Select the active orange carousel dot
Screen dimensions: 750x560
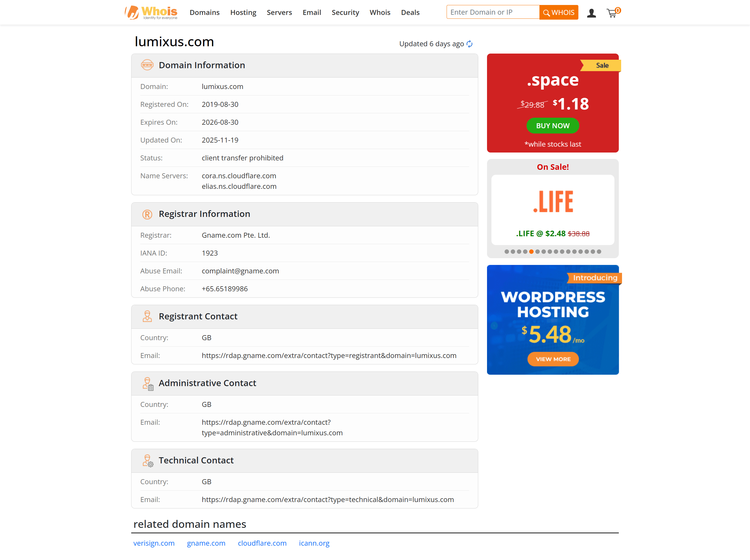(531, 251)
